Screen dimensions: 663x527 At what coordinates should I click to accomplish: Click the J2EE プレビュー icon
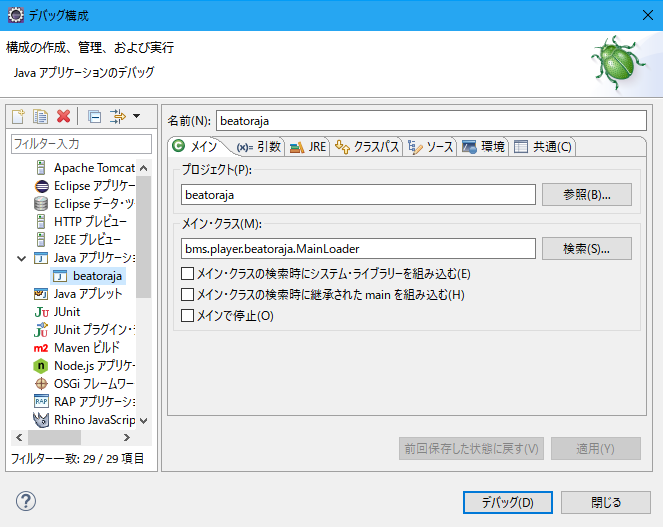41,240
